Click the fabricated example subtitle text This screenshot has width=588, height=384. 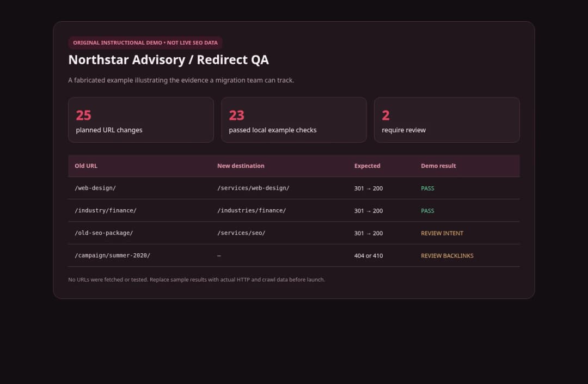pos(181,80)
